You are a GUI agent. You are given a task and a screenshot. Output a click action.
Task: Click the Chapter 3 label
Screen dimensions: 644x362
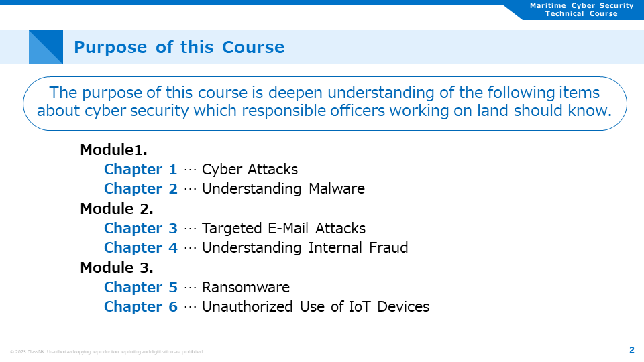pyautogui.click(x=140, y=228)
